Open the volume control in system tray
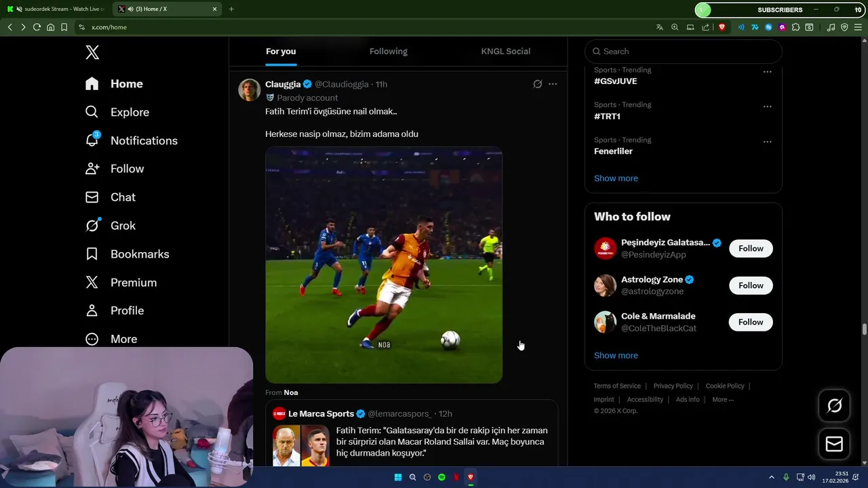Viewport: 868px width, 488px height. (812, 477)
